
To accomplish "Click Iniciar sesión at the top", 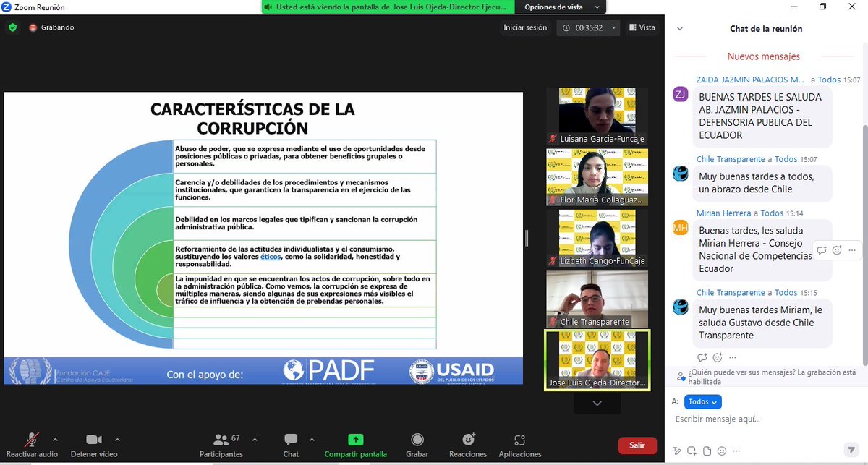I will click(x=525, y=27).
